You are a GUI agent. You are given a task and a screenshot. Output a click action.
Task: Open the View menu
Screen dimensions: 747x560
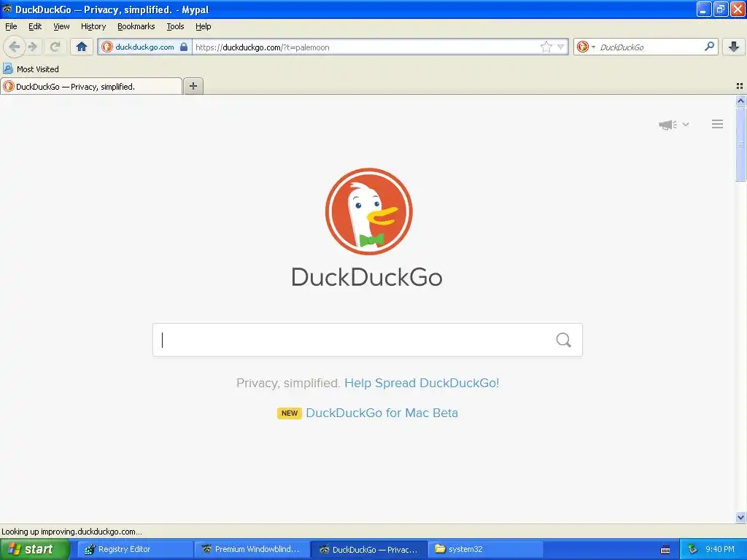pos(61,26)
